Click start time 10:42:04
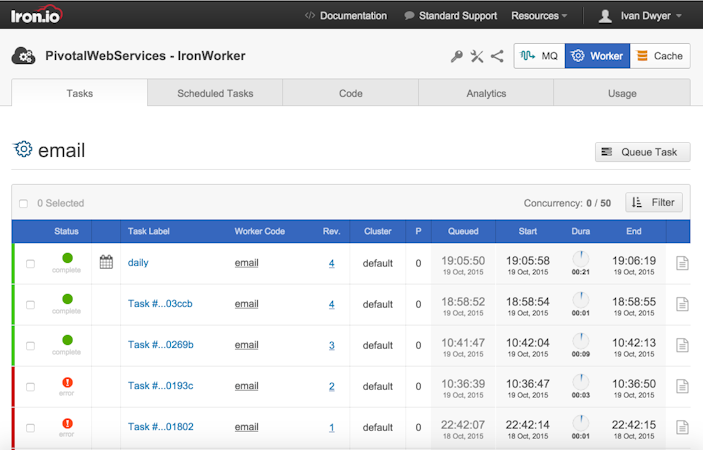Screen dimensions: 703x450 [528, 342]
